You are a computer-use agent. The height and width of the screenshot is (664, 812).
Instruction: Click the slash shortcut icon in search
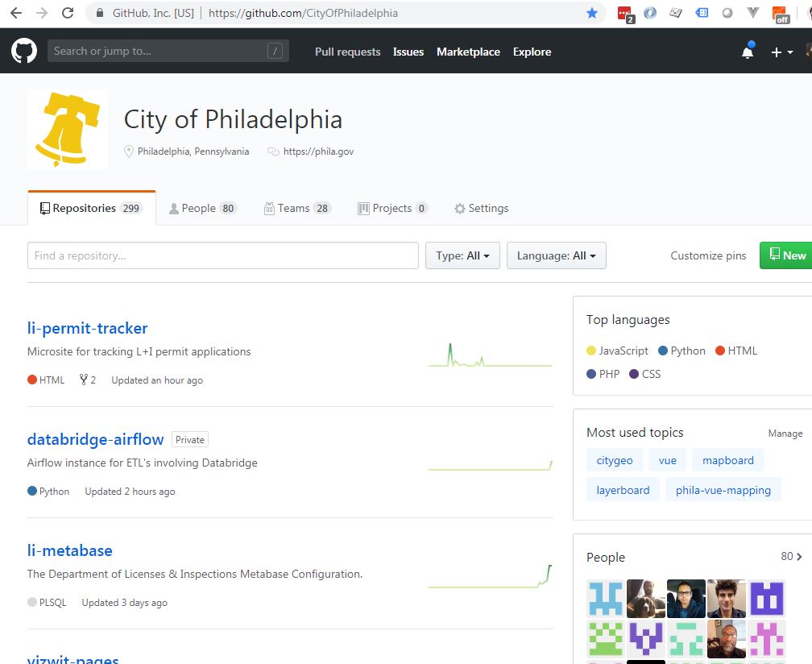275,51
